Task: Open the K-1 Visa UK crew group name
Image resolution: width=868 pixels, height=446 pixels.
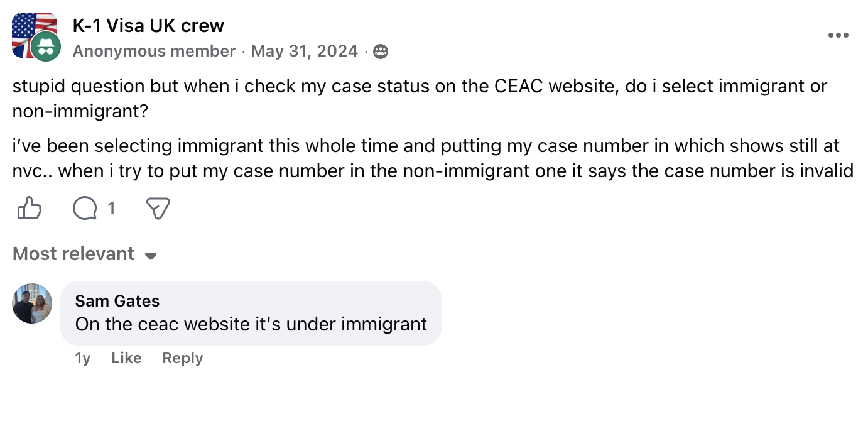Action: tap(148, 26)
